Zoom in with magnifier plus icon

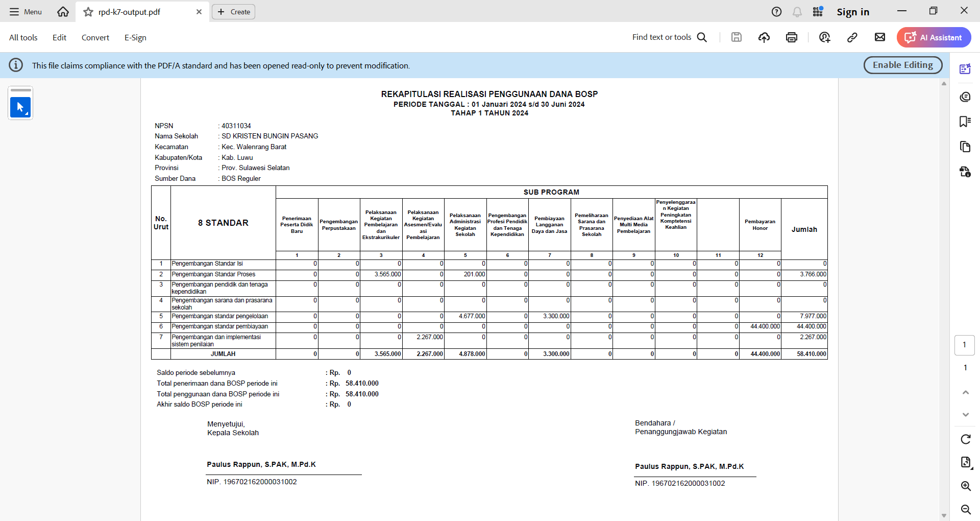(965, 486)
